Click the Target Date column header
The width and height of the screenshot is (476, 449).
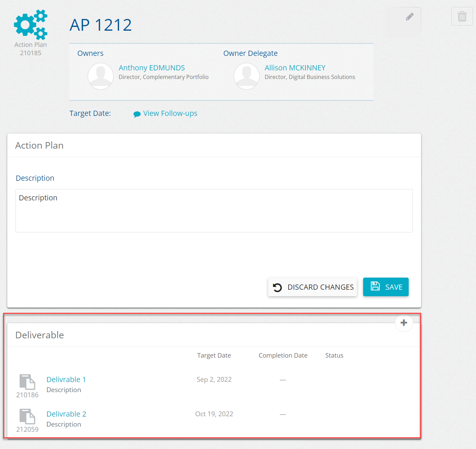(214, 356)
